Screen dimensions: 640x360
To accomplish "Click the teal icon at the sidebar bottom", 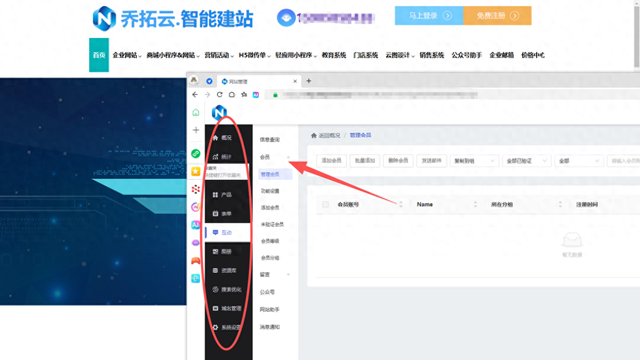I will [196, 278].
